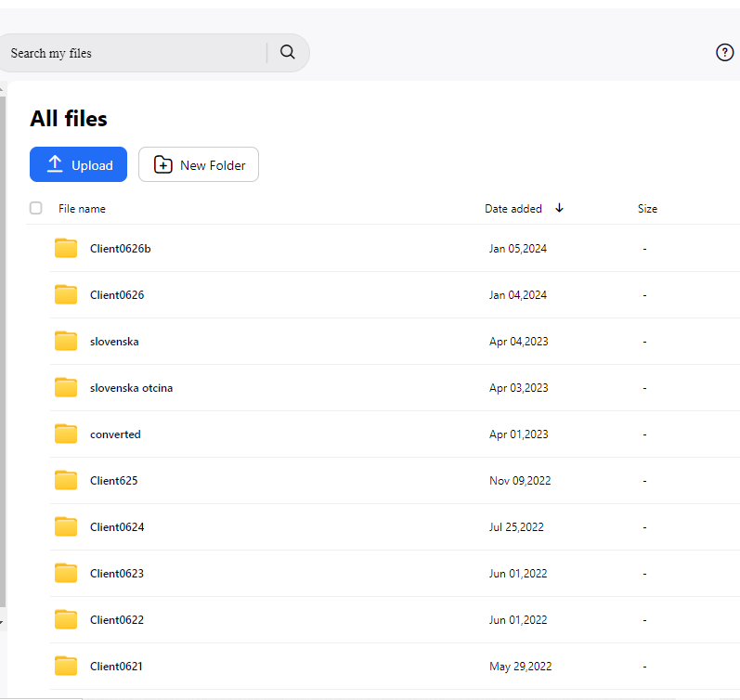Open the Client0624 folder name
740x700 pixels.
click(x=117, y=527)
